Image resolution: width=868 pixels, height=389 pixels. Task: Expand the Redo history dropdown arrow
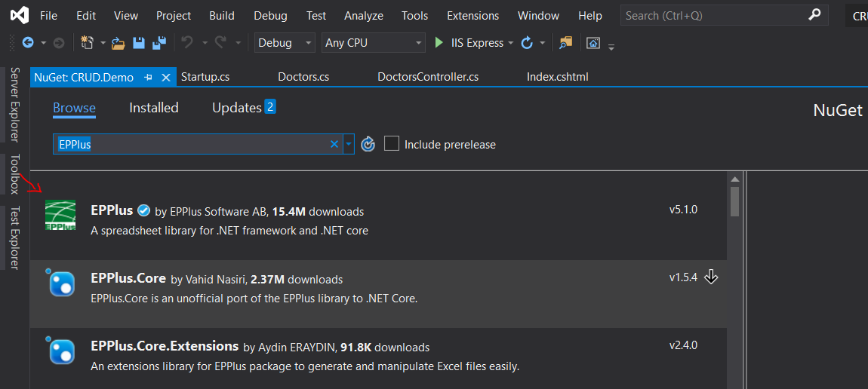pyautogui.click(x=238, y=42)
